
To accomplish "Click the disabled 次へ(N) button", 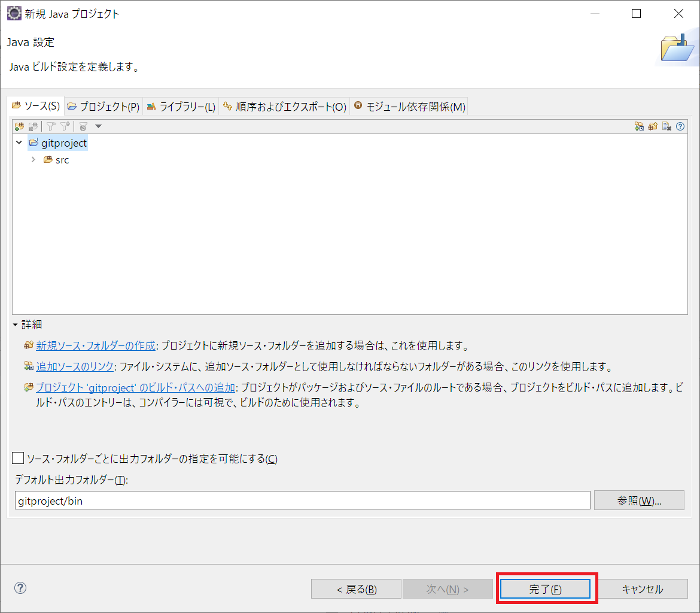I will coord(448,589).
